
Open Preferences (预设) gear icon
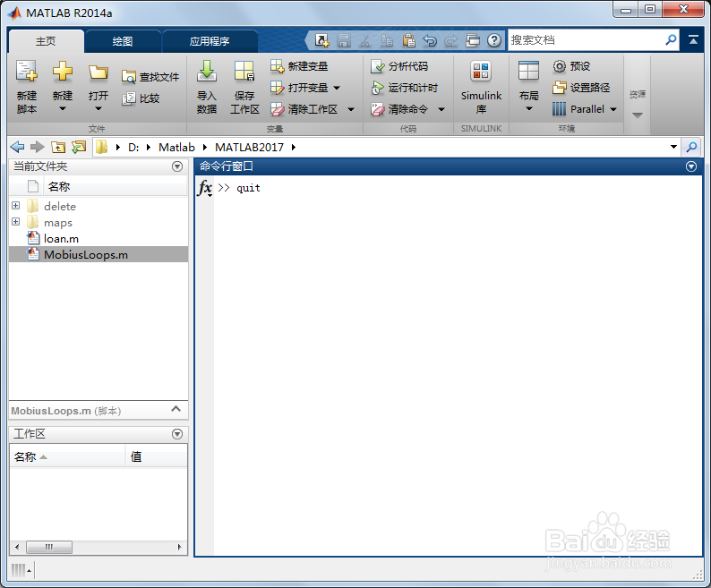560,66
